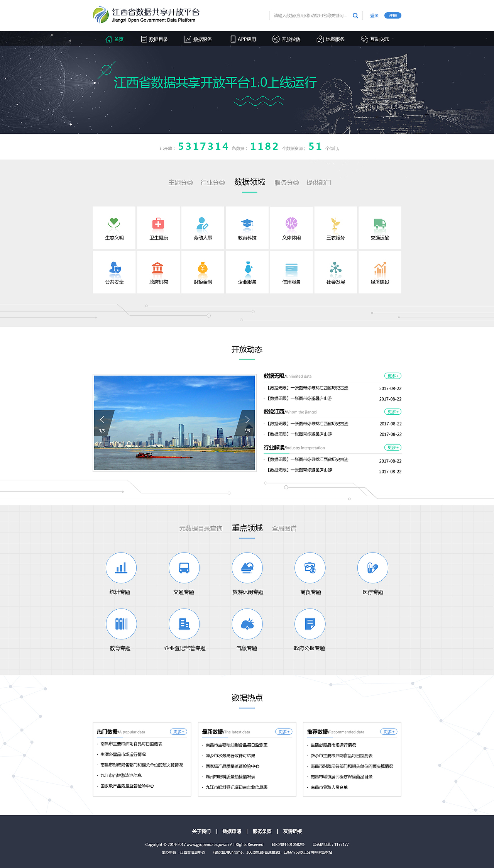
Task: Select the 交通专题 bus icon
Action: [x=184, y=568]
